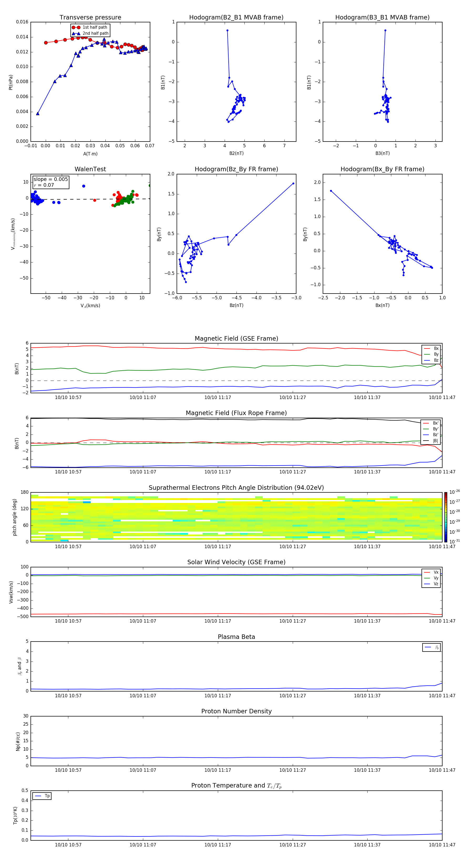This screenshot has width=473, height=868.
Task: Click the Suprathermal Electrons Pitch Angle Distribution title
Action: [236, 488]
